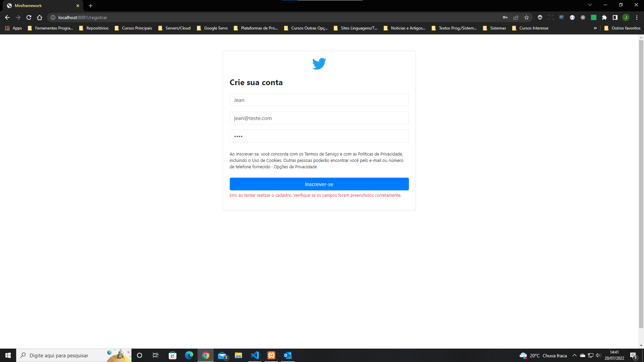
Task: Click the name field containing Jean
Action: [319, 100]
